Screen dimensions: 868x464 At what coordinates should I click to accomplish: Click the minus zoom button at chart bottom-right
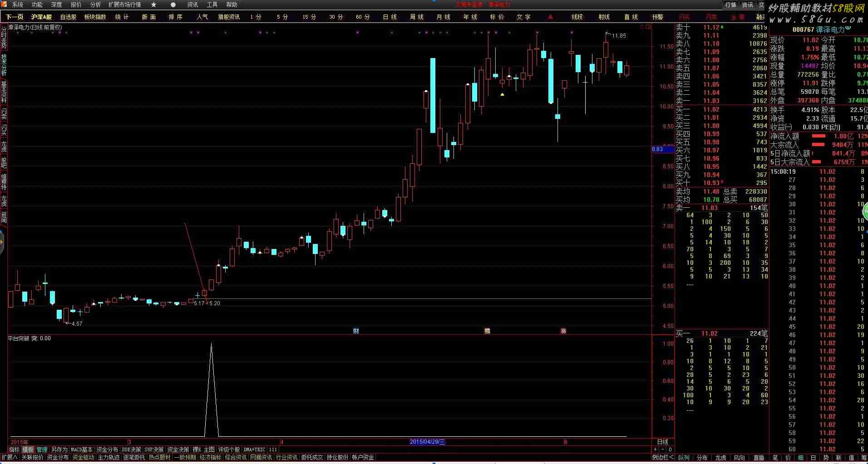pyautogui.click(x=662, y=449)
